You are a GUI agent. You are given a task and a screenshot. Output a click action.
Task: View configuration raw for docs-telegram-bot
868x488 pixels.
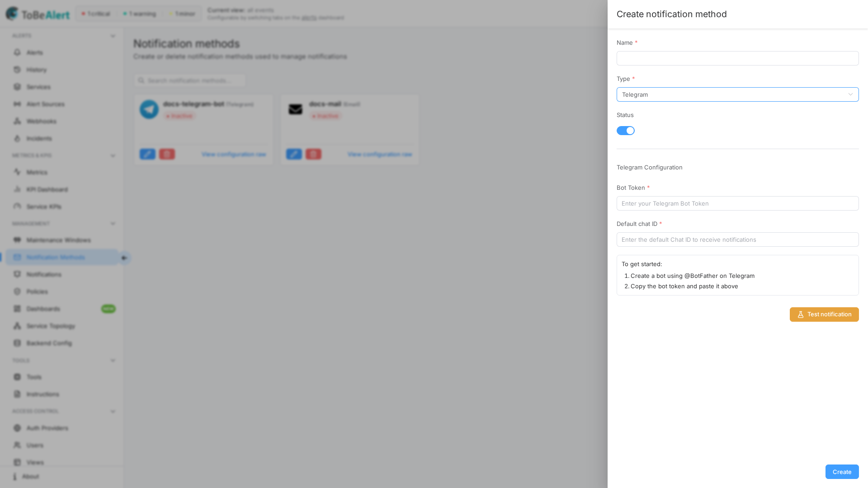coord(234,155)
